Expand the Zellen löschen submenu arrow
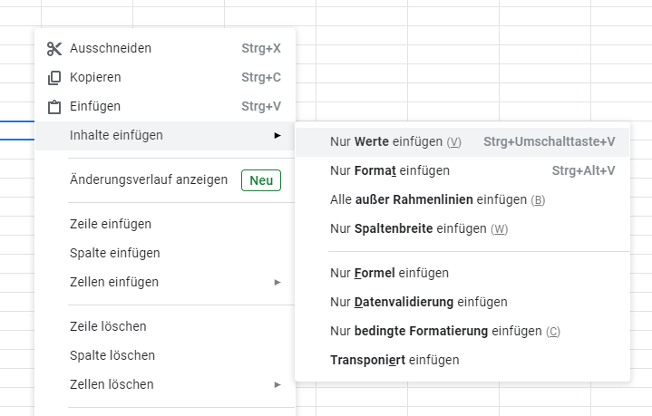 [x=277, y=385]
